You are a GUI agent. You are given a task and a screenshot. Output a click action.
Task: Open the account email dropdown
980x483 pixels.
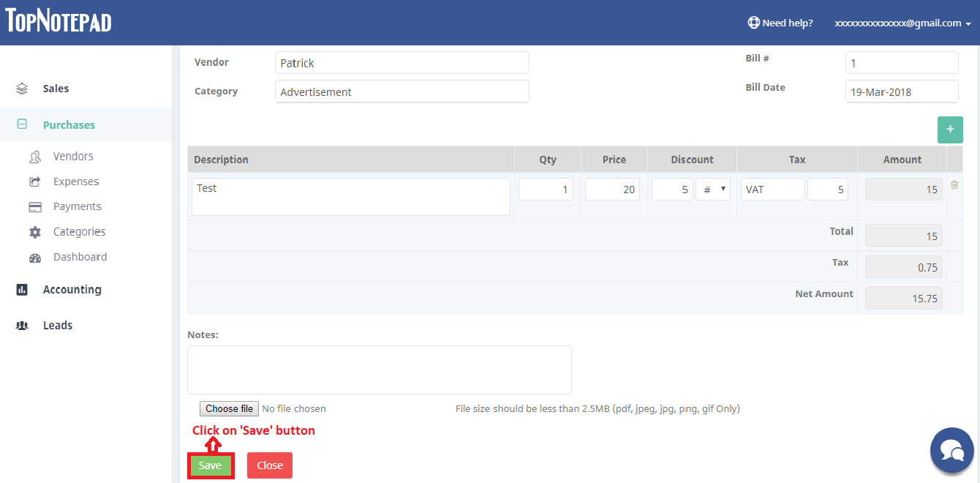[902, 23]
